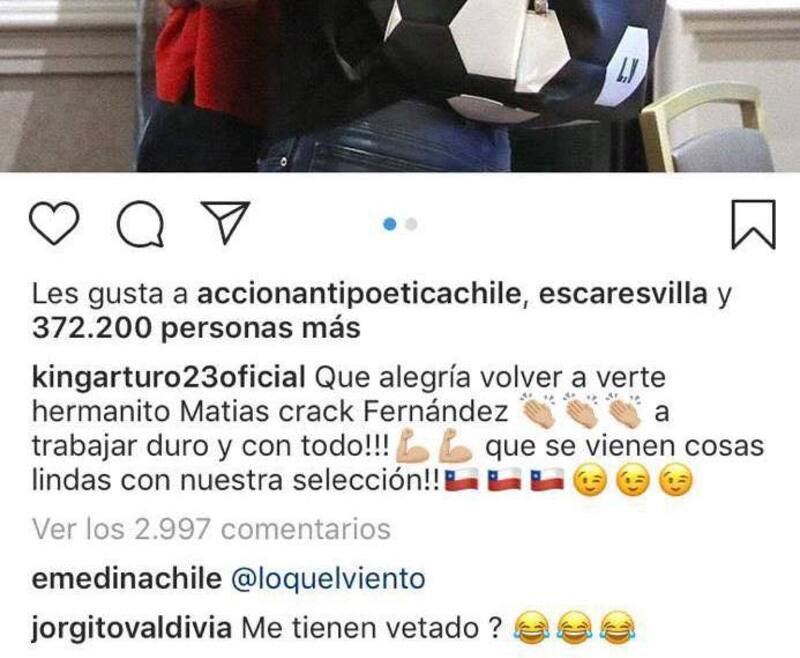This screenshot has width=800, height=658.
Task: Tap the post photo with the soccer ball
Action: pos(400,86)
